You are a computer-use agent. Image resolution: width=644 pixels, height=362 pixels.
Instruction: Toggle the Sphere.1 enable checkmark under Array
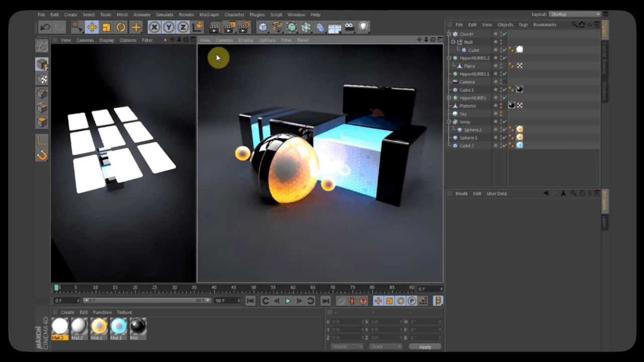point(505,130)
